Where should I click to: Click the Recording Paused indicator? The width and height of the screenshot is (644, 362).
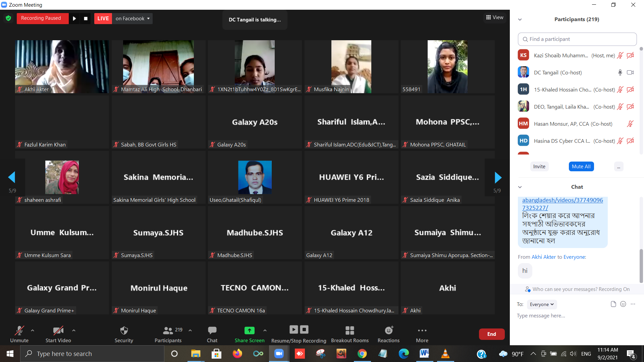point(43,18)
